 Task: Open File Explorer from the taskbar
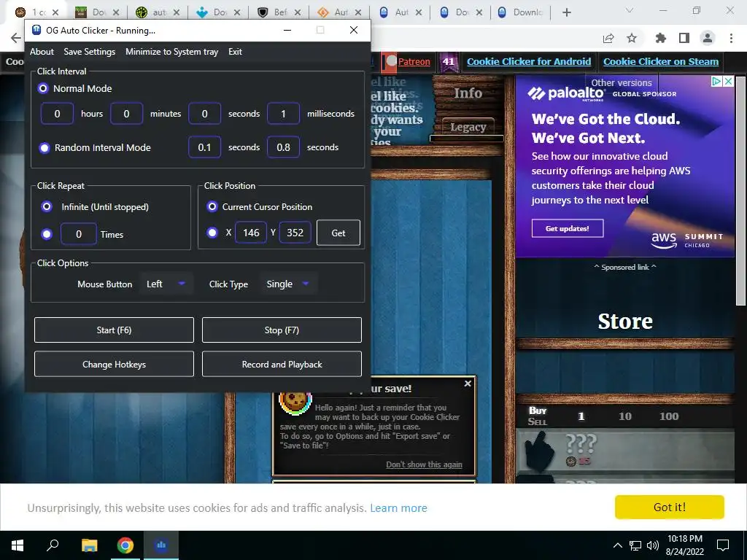point(89,545)
